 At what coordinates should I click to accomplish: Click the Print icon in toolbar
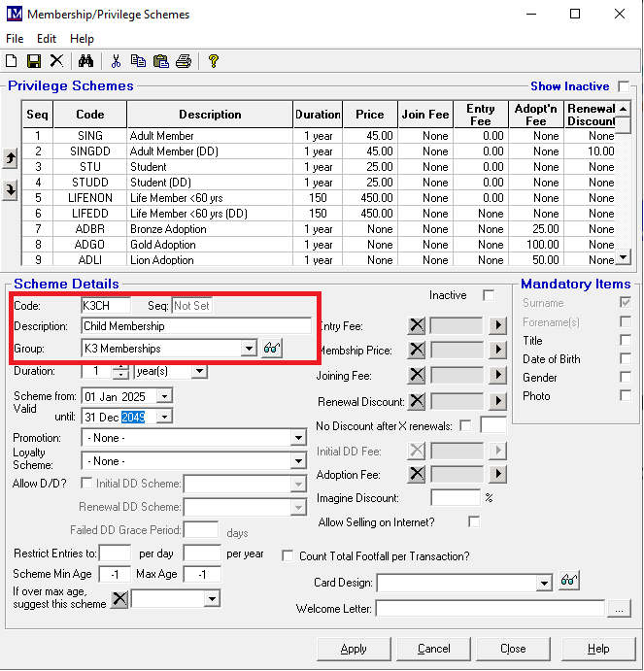click(x=183, y=61)
